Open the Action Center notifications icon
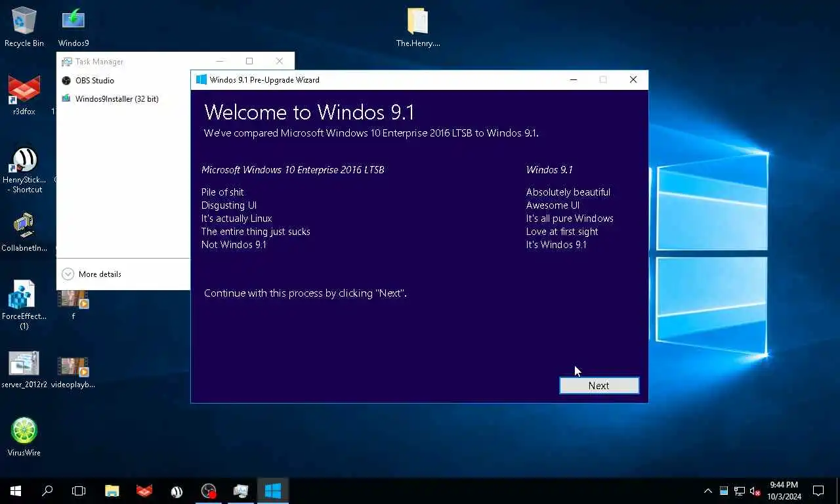Image resolution: width=840 pixels, height=504 pixels. pyautogui.click(x=818, y=491)
